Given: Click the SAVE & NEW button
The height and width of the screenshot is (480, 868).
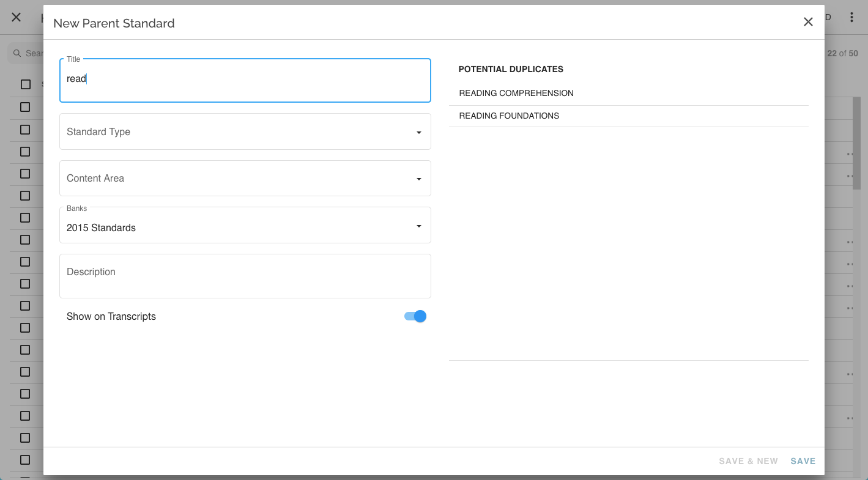Looking at the screenshot, I should (749, 461).
